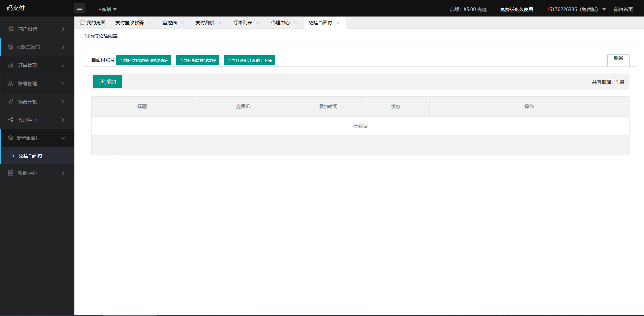
Task: Click the hamburger menu toggle icon
Action: [x=79, y=8]
